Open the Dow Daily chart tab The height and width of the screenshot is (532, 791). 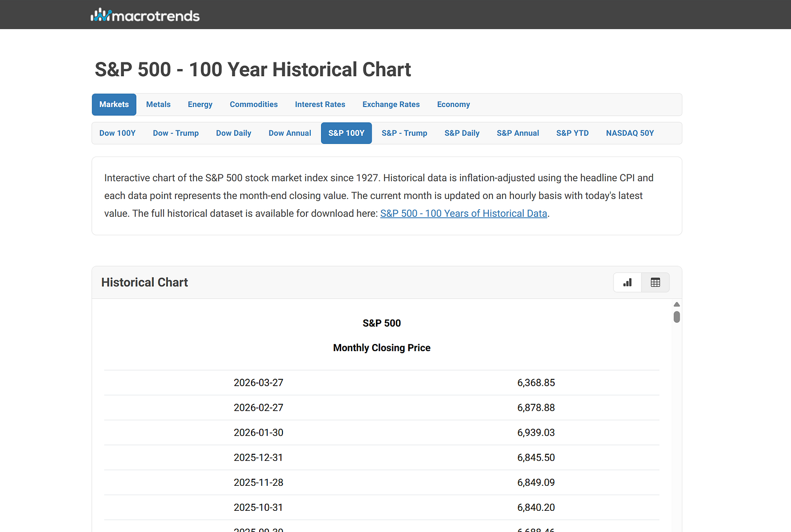pos(234,133)
